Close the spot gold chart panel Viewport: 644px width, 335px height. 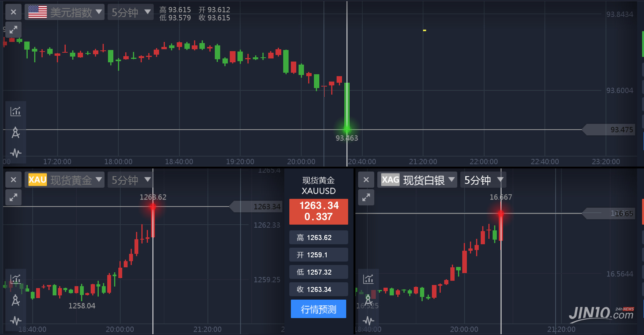(13, 180)
